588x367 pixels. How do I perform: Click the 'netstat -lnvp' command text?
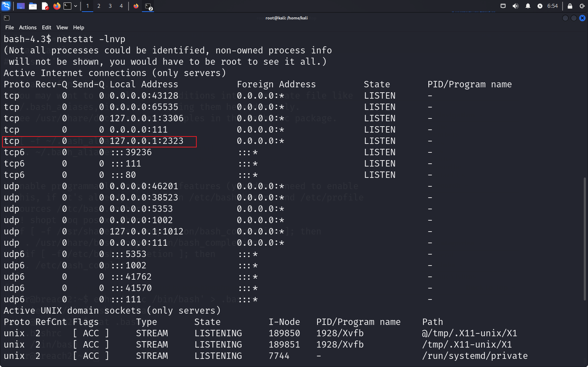click(91, 39)
